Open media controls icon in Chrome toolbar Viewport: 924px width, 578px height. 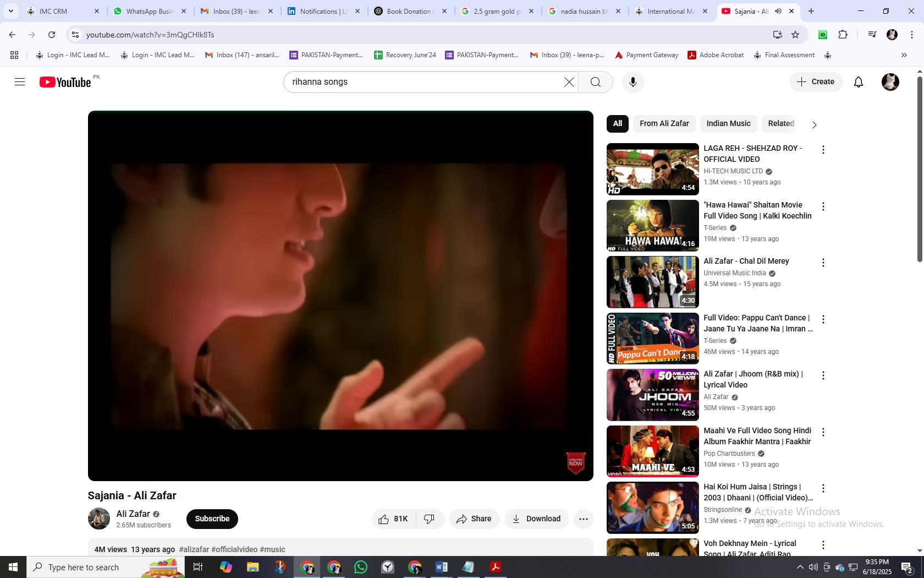(x=872, y=35)
